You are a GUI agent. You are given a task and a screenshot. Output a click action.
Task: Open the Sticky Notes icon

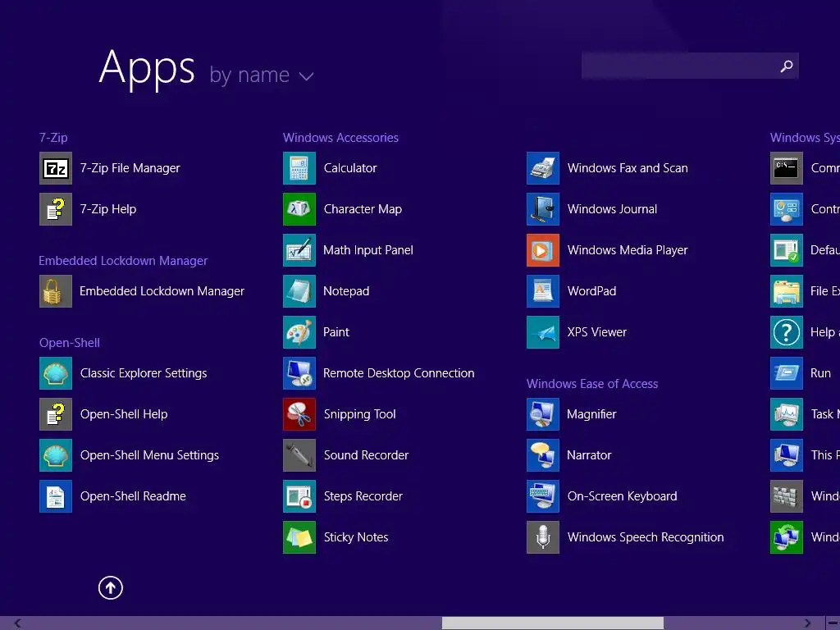click(x=299, y=537)
